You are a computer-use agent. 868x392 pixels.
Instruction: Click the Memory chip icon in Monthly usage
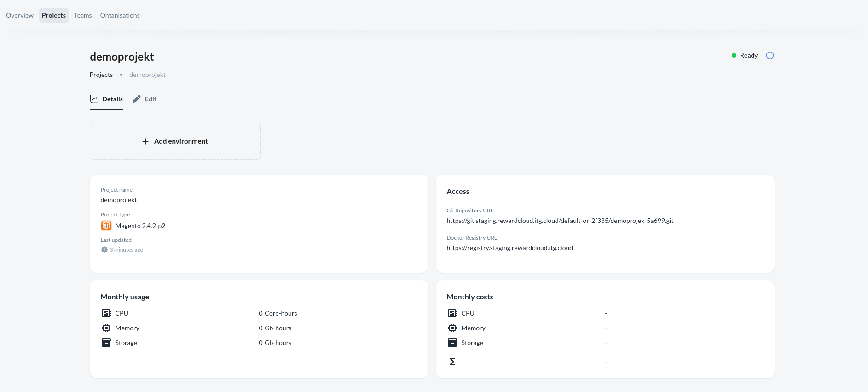(x=106, y=328)
